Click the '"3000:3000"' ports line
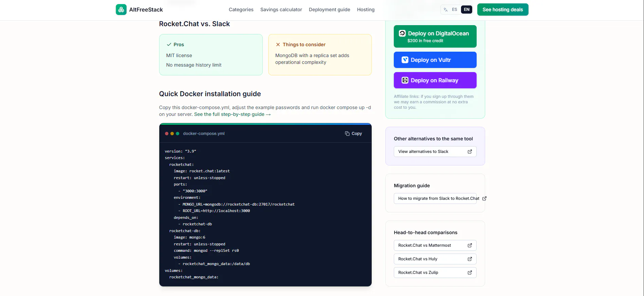This screenshot has height=296, width=644. click(x=193, y=191)
